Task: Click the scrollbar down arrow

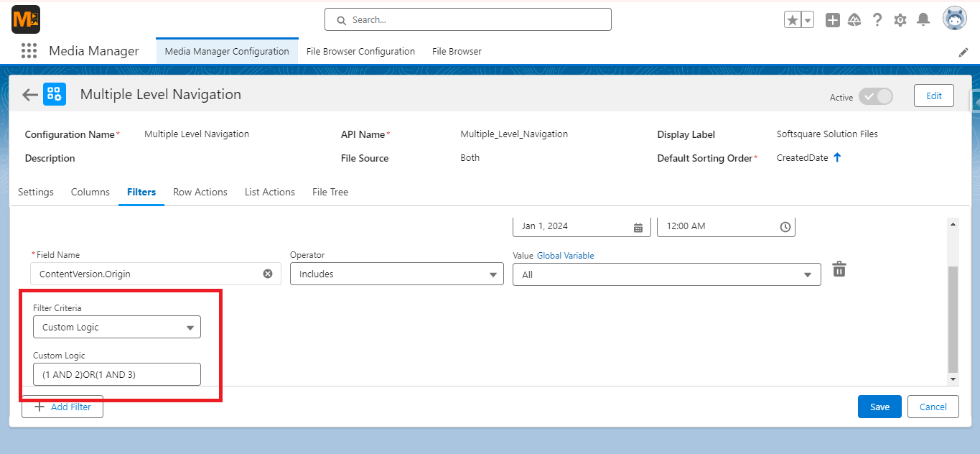Action: (953, 379)
